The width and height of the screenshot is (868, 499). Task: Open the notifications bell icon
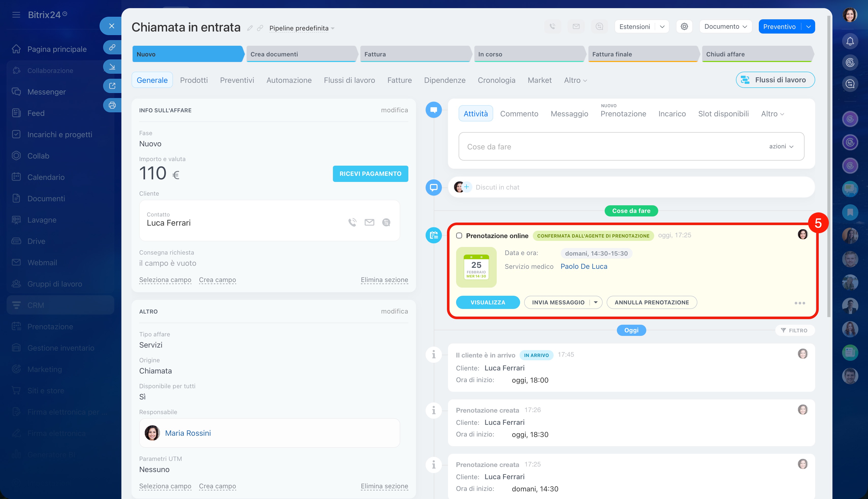pyautogui.click(x=850, y=41)
